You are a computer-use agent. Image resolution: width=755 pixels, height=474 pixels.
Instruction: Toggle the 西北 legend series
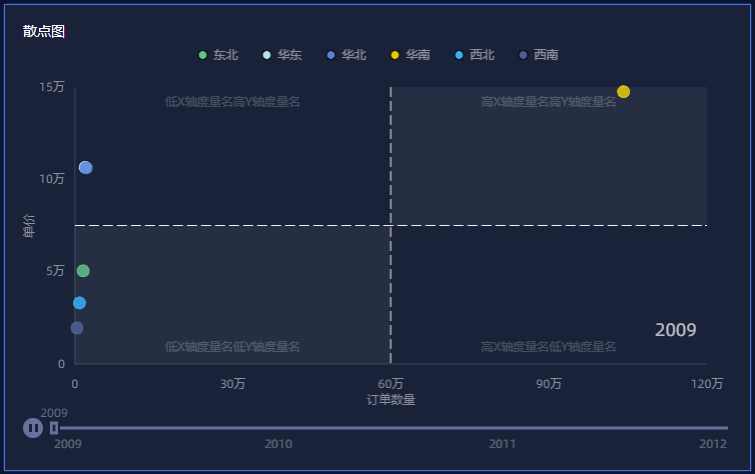[475, 55]
